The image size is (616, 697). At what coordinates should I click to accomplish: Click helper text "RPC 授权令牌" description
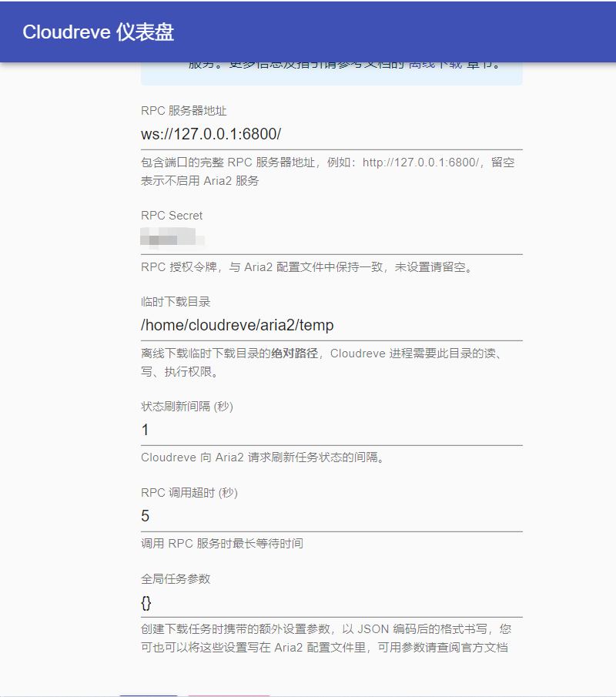click(x=307, y=267)
